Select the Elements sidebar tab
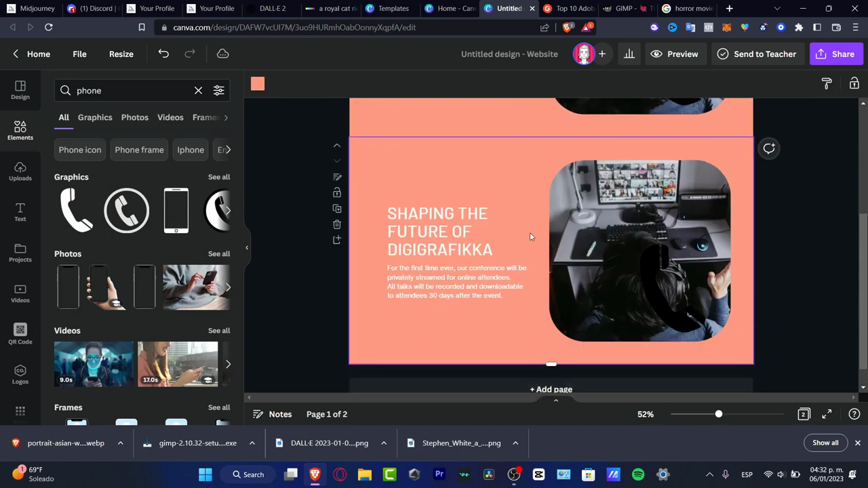The width and height of the screenshot is (868, 488). click(20, 131)
